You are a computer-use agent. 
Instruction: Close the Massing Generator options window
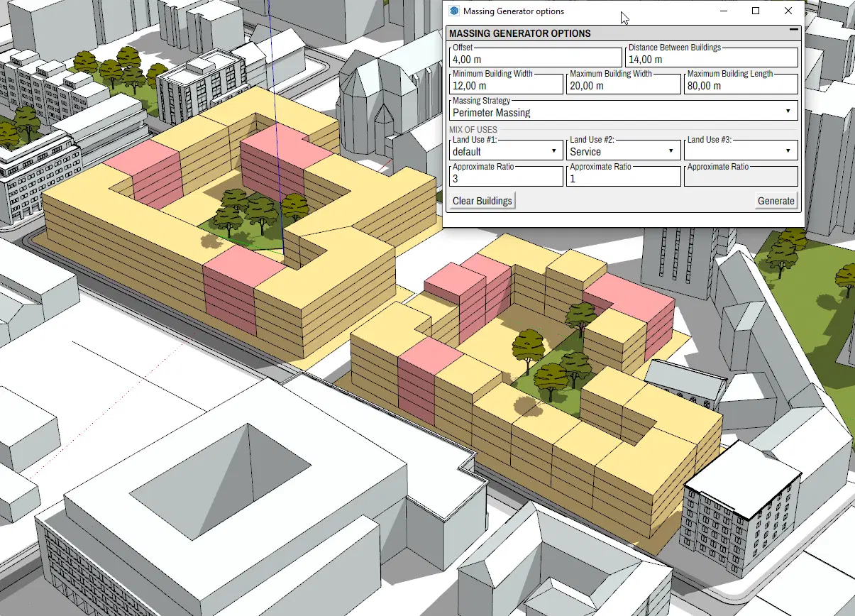[789, 11]
